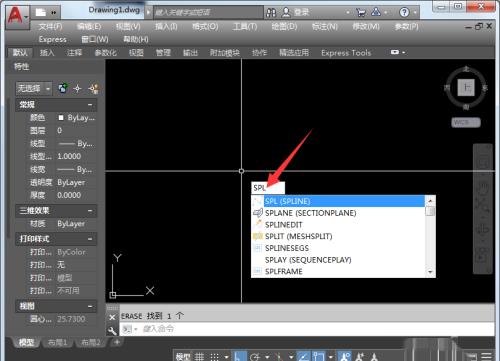
Task: Collapse the 视图 properties section
Action: (90, 306)
